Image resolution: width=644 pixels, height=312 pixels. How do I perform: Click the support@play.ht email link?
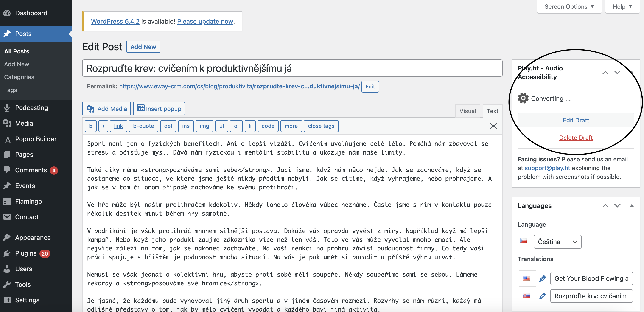coord(547,168)
